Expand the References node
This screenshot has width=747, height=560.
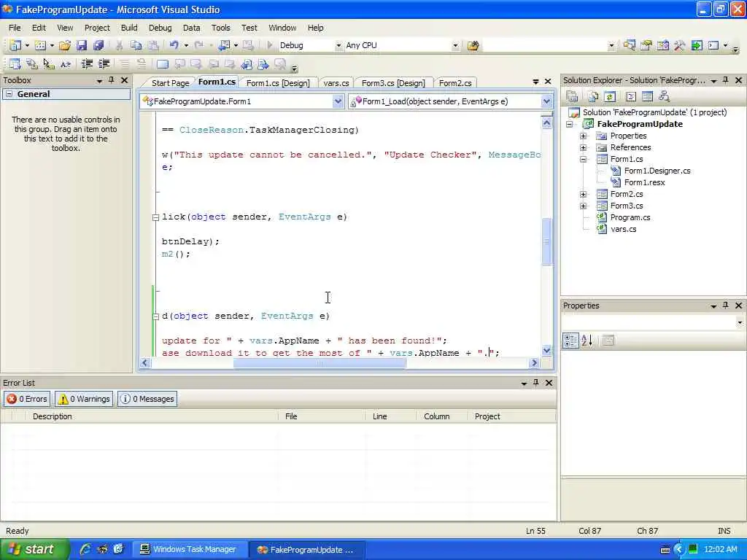583,147
